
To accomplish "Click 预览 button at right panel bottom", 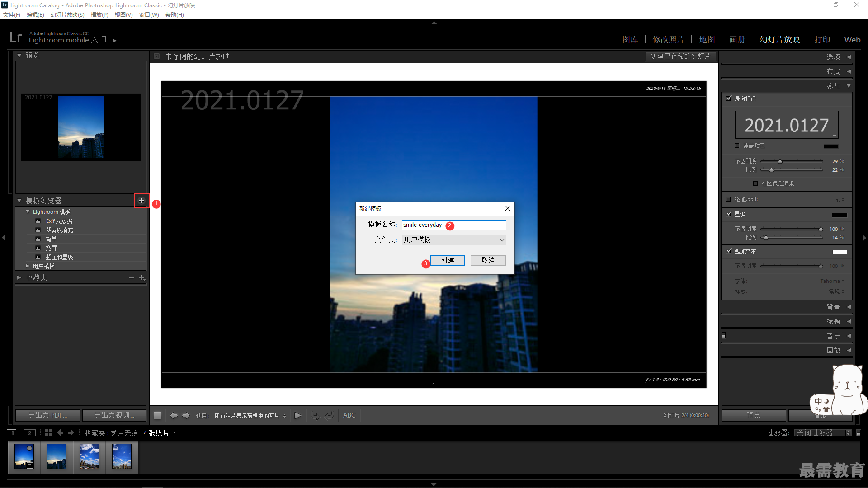I will (x=754, y=415).
